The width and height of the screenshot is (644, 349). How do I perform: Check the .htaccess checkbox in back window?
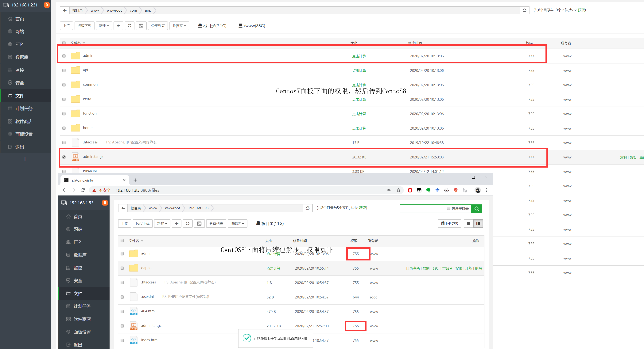coord(64,142)
